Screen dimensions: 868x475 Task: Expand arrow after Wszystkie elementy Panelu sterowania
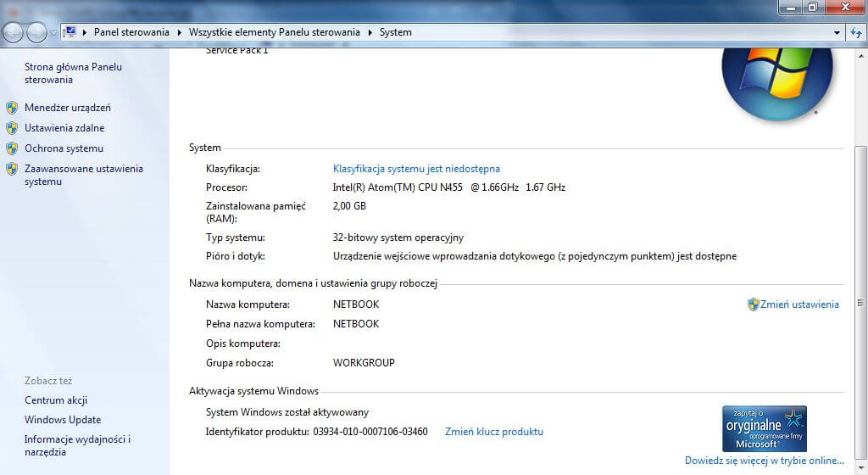[x=370, y=33]
